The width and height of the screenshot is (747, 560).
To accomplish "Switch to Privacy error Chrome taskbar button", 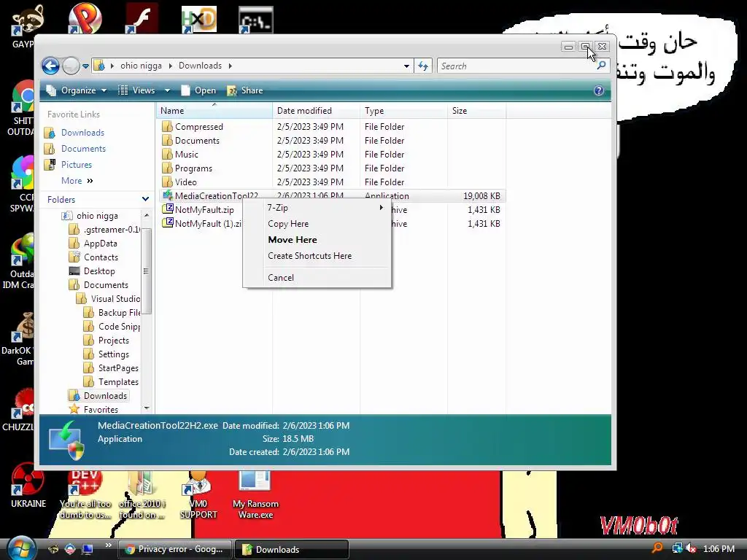I will 174,549.
